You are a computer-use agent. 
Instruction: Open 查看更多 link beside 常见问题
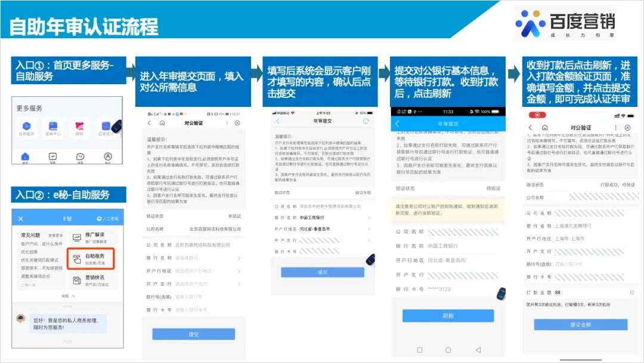click(55, 236)
